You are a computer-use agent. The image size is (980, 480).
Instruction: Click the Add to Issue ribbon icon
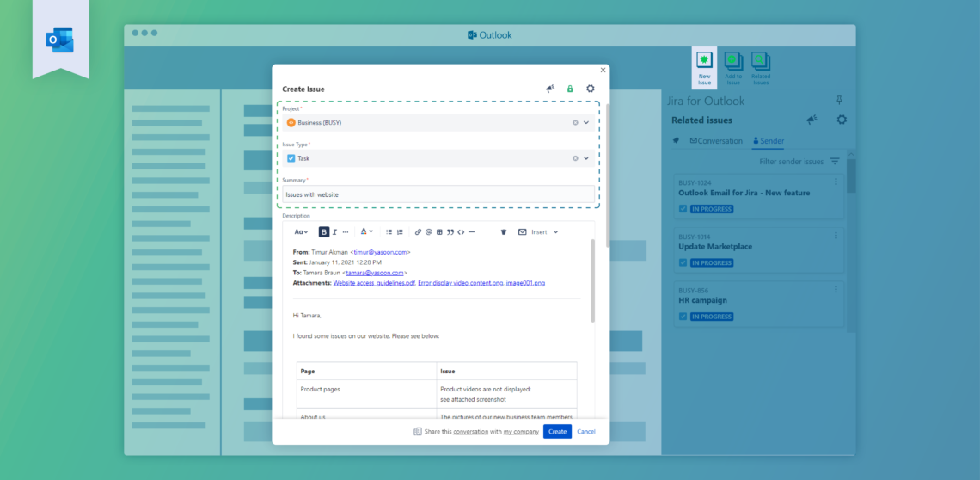[733, 68]
